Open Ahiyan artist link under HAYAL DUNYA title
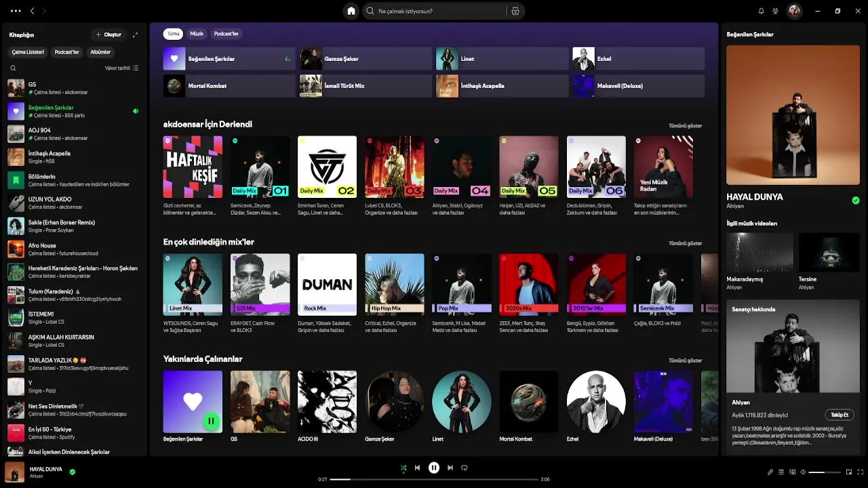Screen dimensions: 868x488 click(x=735, y=206)
